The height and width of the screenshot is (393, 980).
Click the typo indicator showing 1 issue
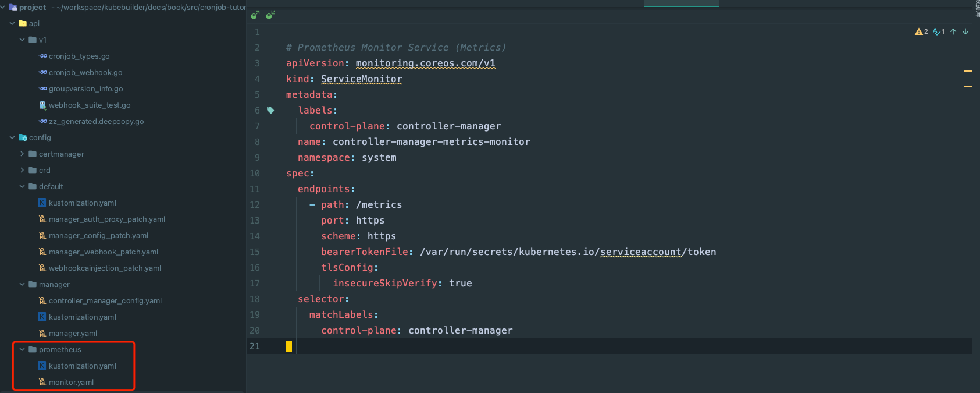coord(938,31)
